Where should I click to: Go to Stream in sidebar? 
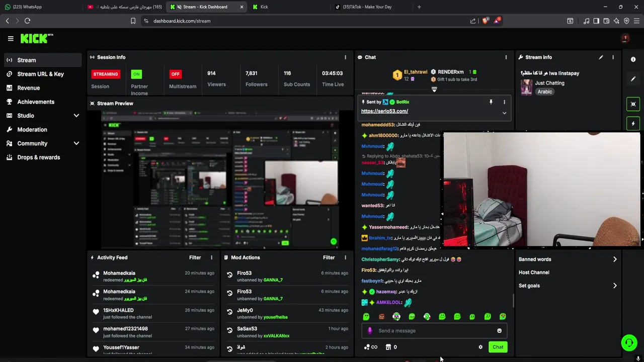(x=42, y=60)
